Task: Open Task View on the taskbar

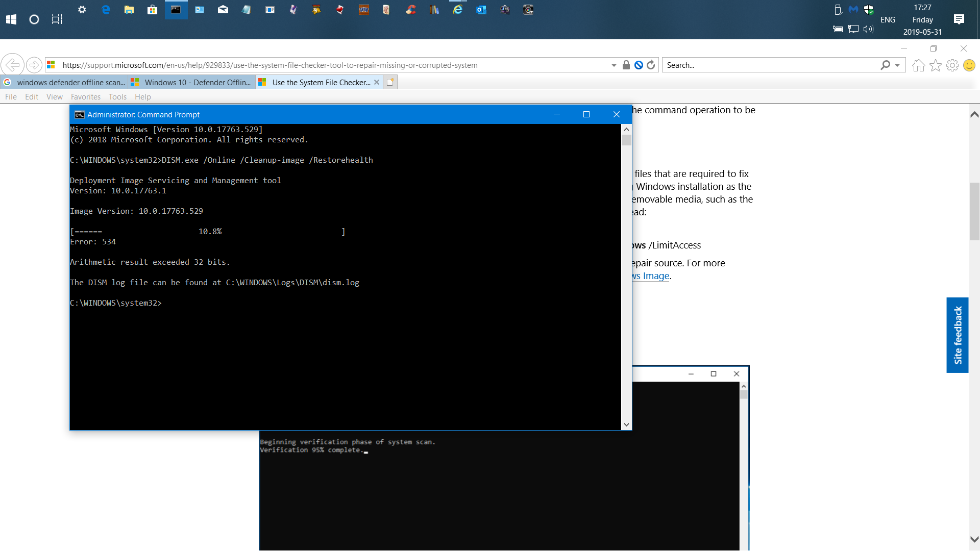Action: pos(57,19)
